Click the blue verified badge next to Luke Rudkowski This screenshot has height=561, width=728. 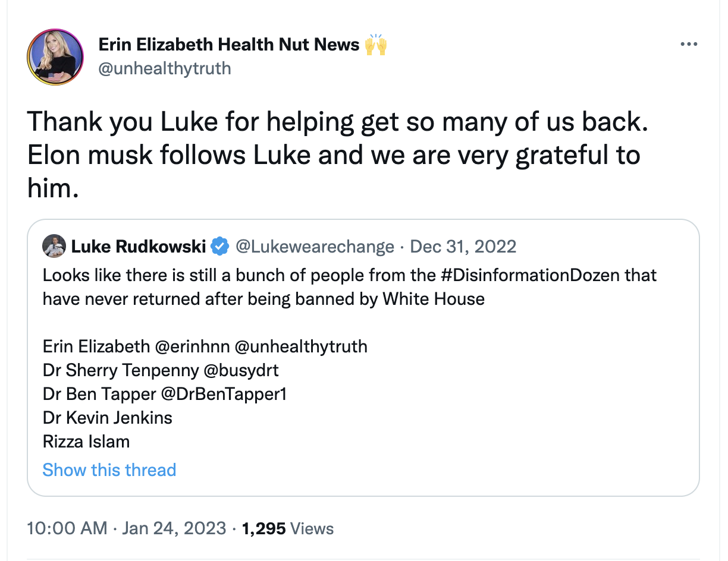pos(220,246)
